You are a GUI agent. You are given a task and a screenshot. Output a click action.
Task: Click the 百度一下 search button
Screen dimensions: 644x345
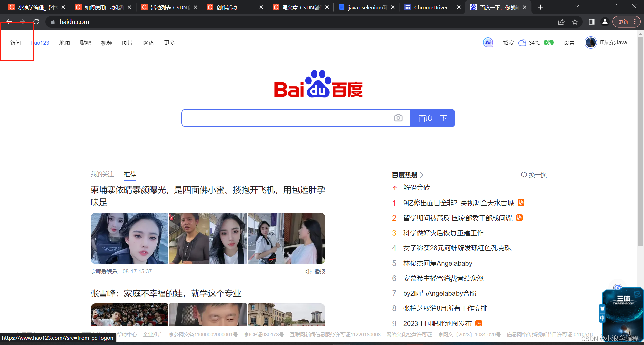click(x=433, y=118)
